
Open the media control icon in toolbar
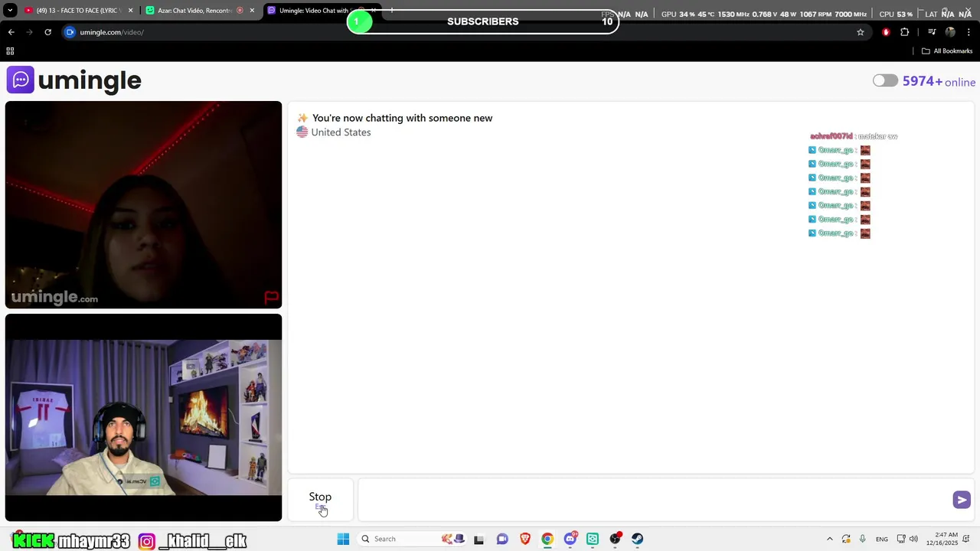coord(932,32)
